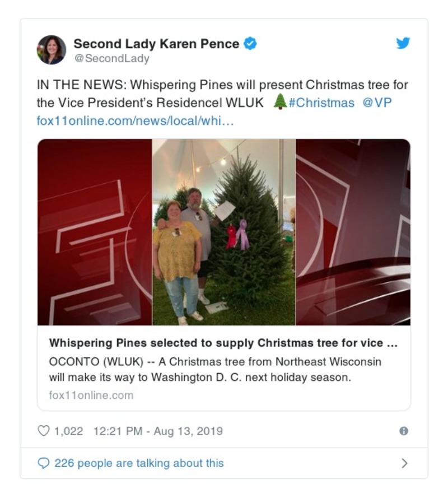Screen dimensions: 448x498
Task: Click the fox11online.com domain in card
Action: point(91,395)
